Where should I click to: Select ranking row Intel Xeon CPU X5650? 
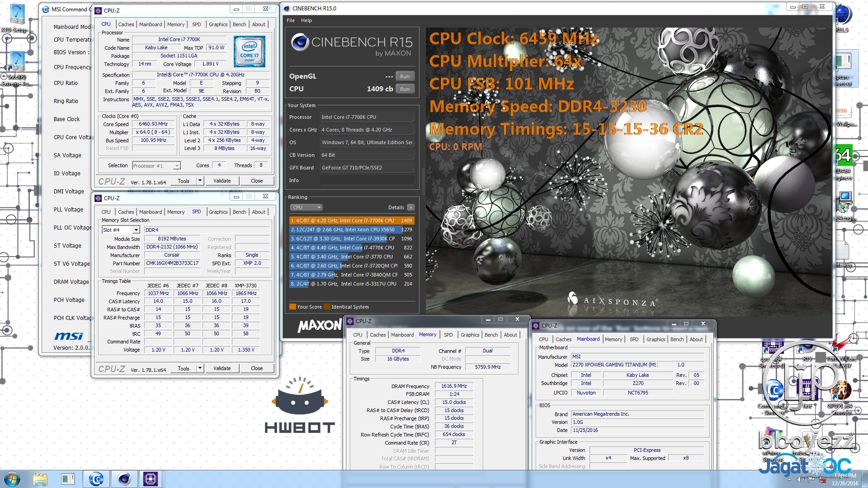point(351,230)
